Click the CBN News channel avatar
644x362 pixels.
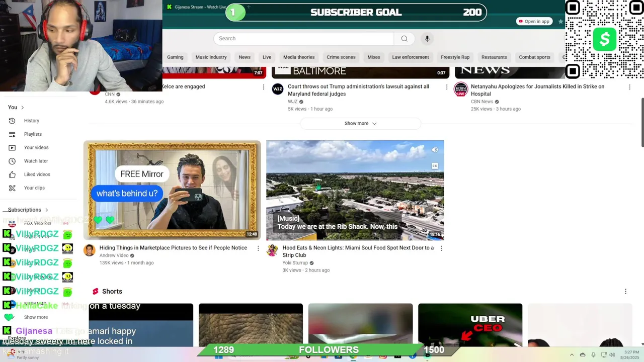point(461,89)
